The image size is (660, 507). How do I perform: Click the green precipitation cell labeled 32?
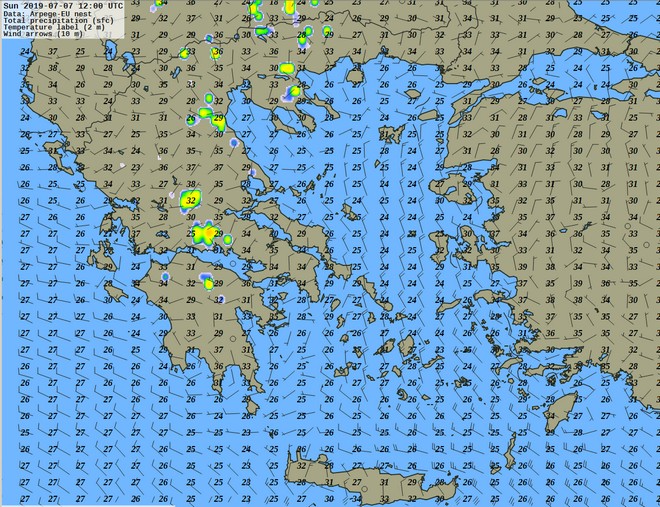pos(190,200)
